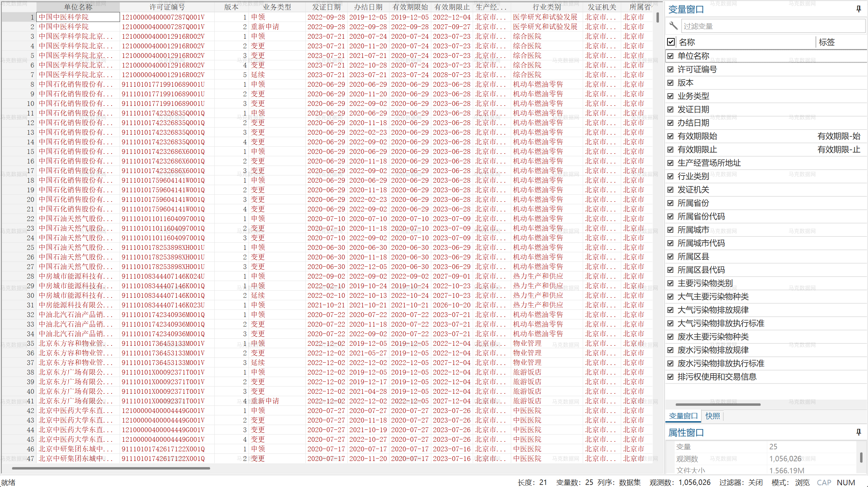Click the 业务类型 column header
The width and height of the screenshot is (868, 487).
pos(277,7)
